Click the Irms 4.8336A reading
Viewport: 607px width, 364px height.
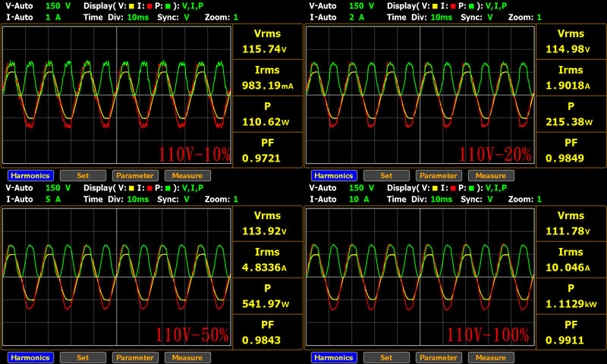click(x=268, y=259)
